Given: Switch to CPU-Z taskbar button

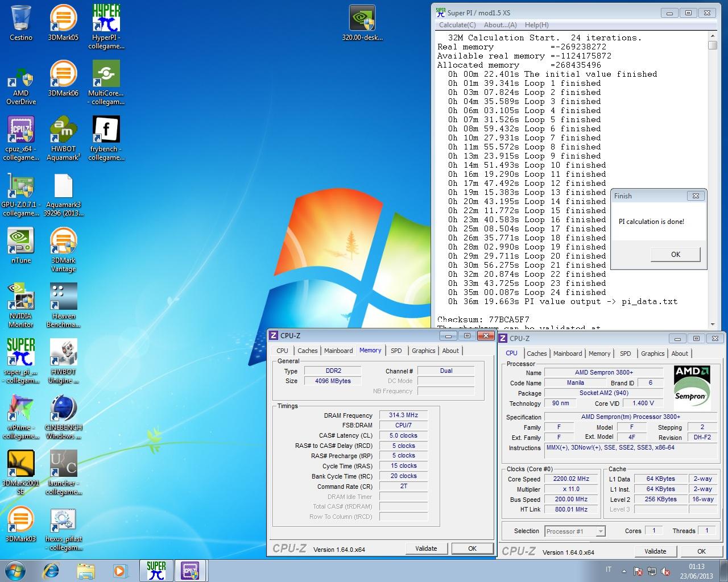Looking at the screenshot, I should pos(191,571).
